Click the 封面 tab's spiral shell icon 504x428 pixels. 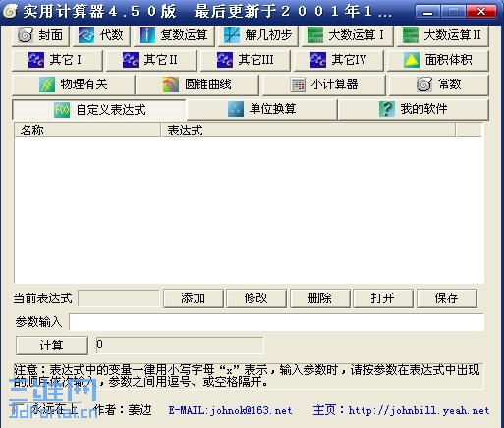pos(26,35)
